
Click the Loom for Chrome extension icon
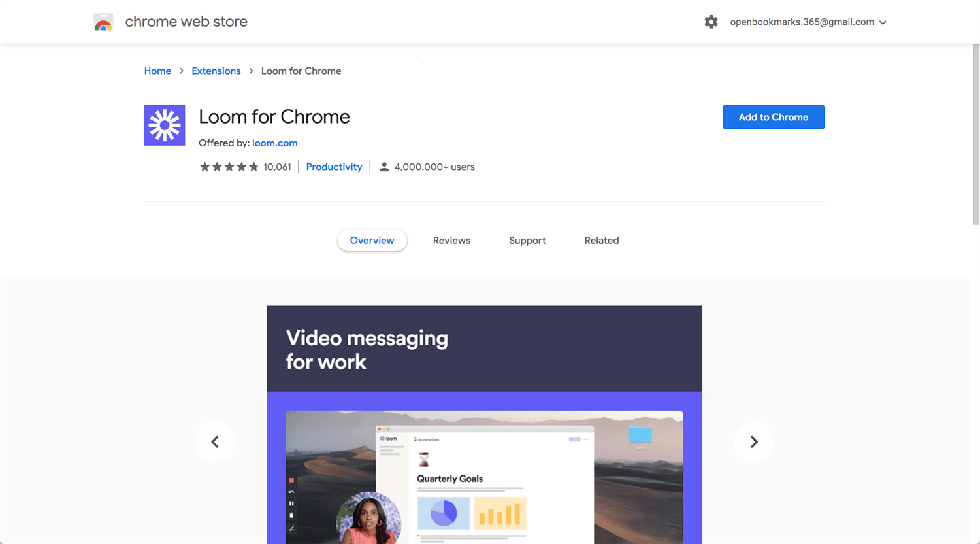[x=165, y=125]
